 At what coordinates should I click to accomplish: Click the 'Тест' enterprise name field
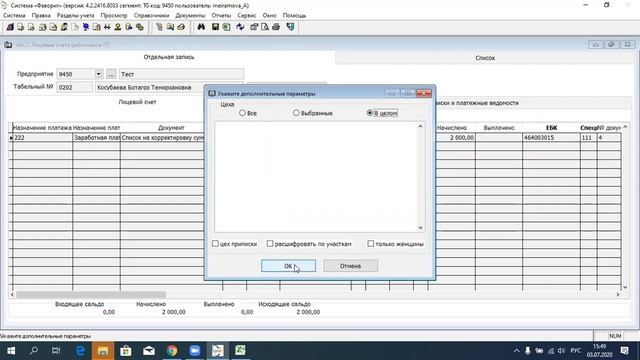click(x=181, y=74)
